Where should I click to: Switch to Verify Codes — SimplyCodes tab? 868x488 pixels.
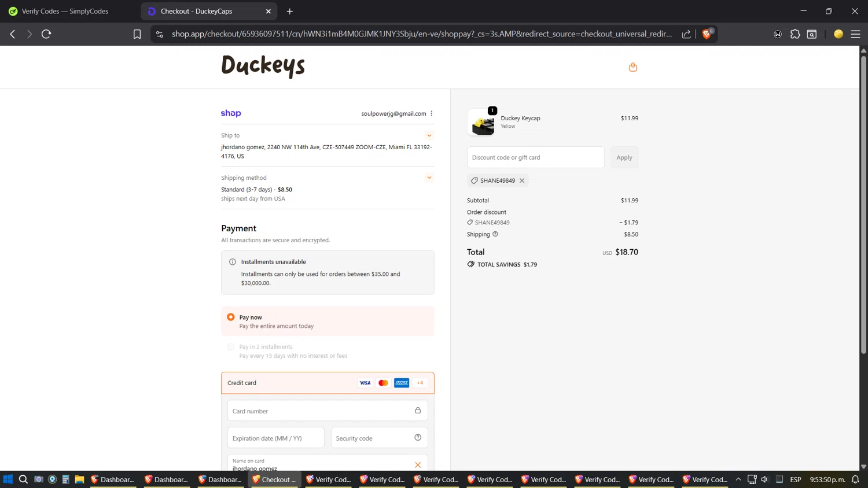click(x=65, y=11)
